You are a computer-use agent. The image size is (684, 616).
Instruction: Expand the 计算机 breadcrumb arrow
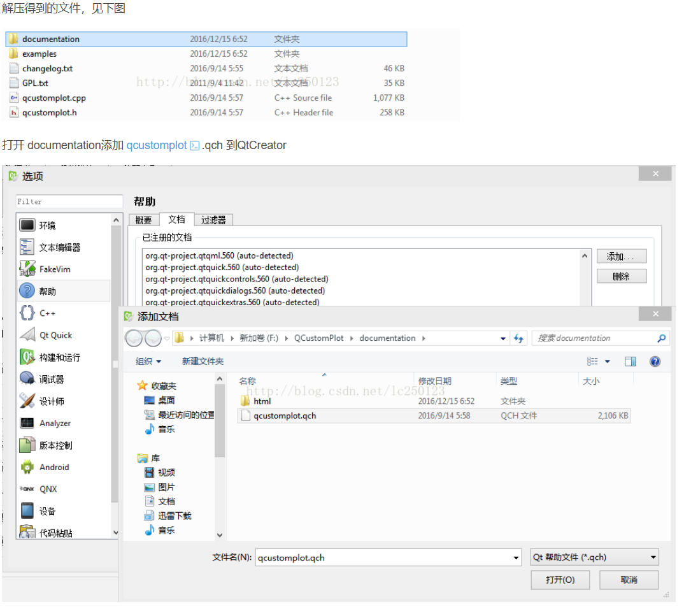tap(232, 338)
